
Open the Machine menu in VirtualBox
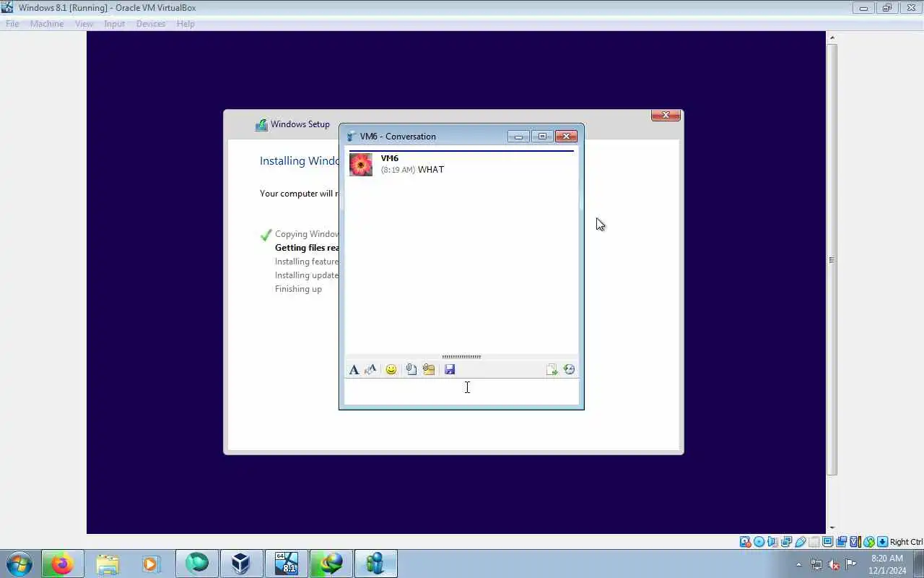pyautogui.click(x=47, y=24)
